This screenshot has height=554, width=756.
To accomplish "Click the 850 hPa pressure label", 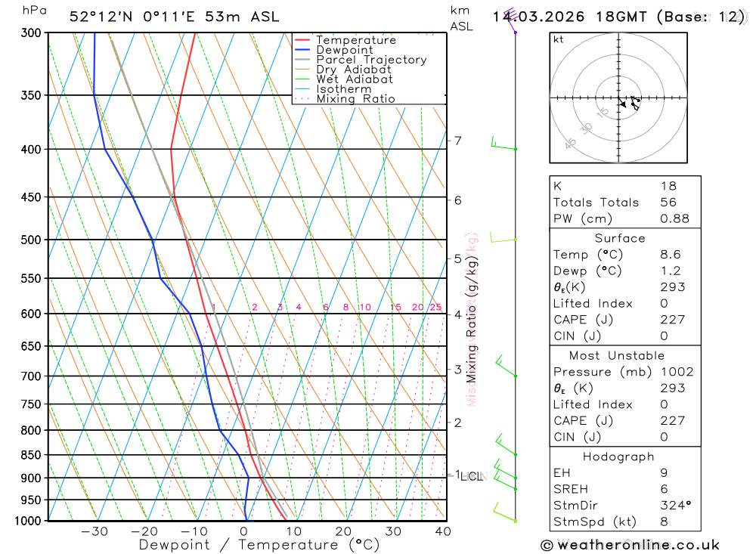I will (x=31, y=455).
